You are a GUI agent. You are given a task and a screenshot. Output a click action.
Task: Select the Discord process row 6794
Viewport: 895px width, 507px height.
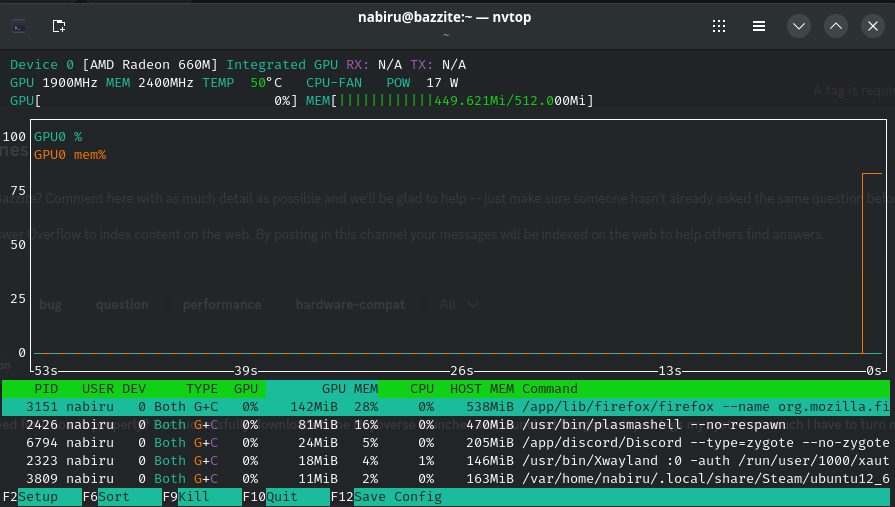(446, 443)
